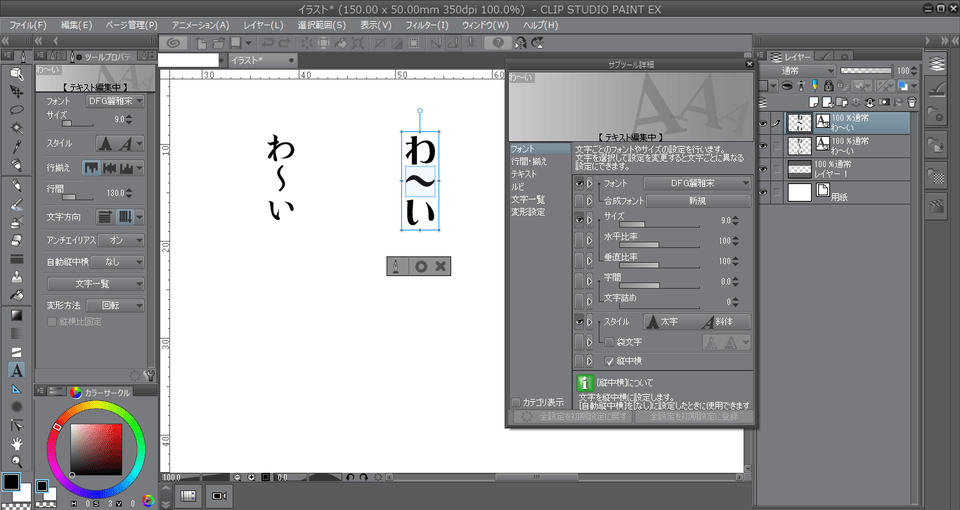Select the Hand (move view) tool
Image resolution: width=960 pixels, height=510 pixels.
point(17,443)
